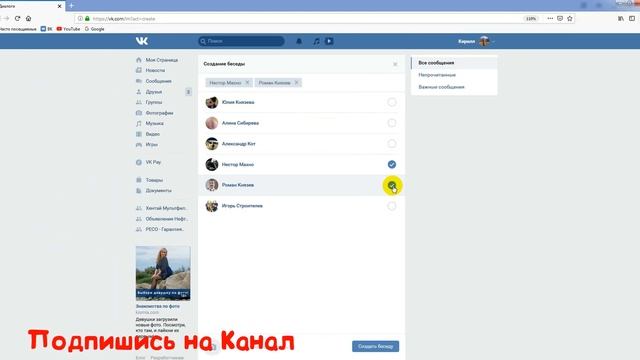Image resolution: width=640 pixels, height=360 pixels.
Task: Open the notifications bell icon
Action: click(x=299, y=41)
